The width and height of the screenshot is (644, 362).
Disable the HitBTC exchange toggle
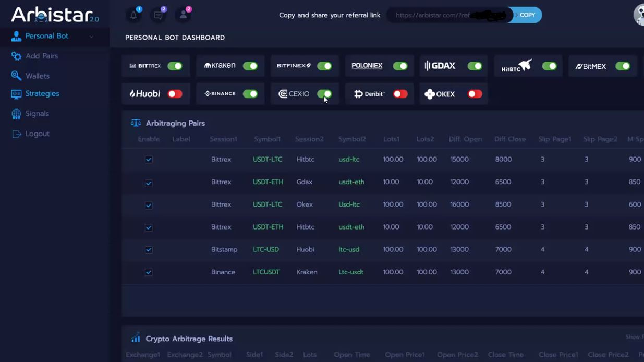tap(549, 66)
